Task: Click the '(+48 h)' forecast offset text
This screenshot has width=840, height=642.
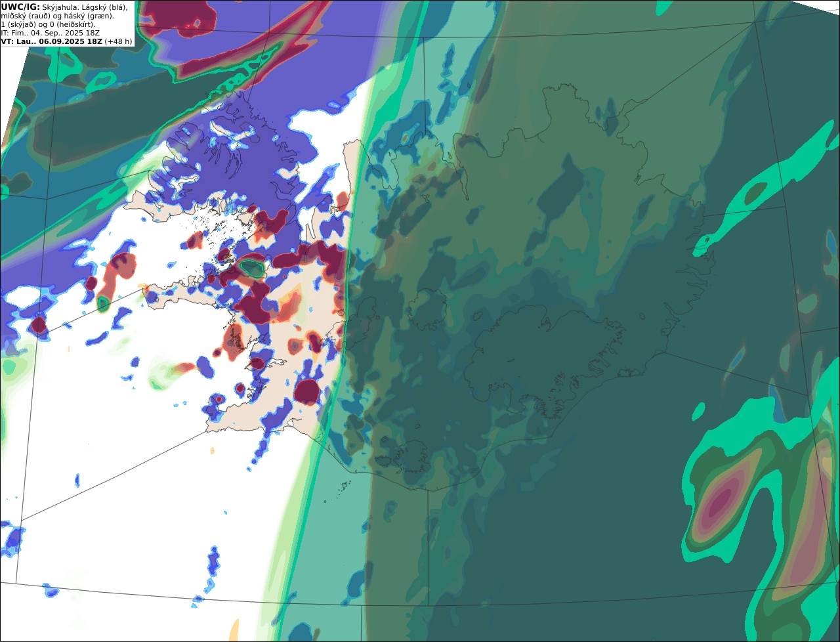Action: point(119,41)
